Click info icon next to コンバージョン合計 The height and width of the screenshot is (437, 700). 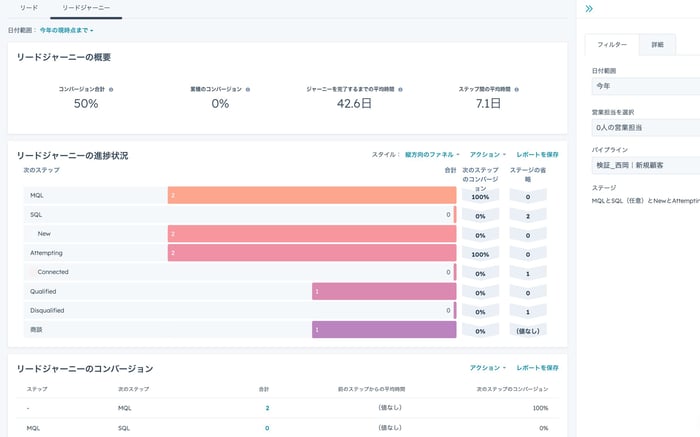(110, 89)
